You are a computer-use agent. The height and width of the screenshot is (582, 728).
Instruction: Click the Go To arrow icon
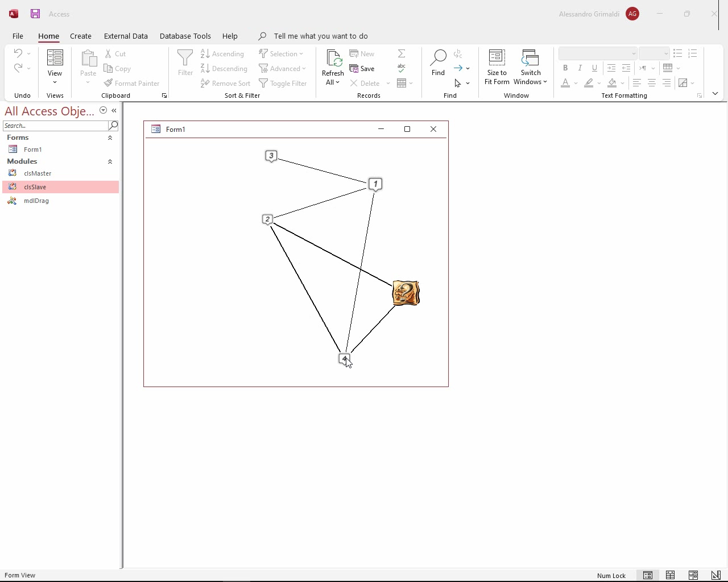[x=458, y=68]
